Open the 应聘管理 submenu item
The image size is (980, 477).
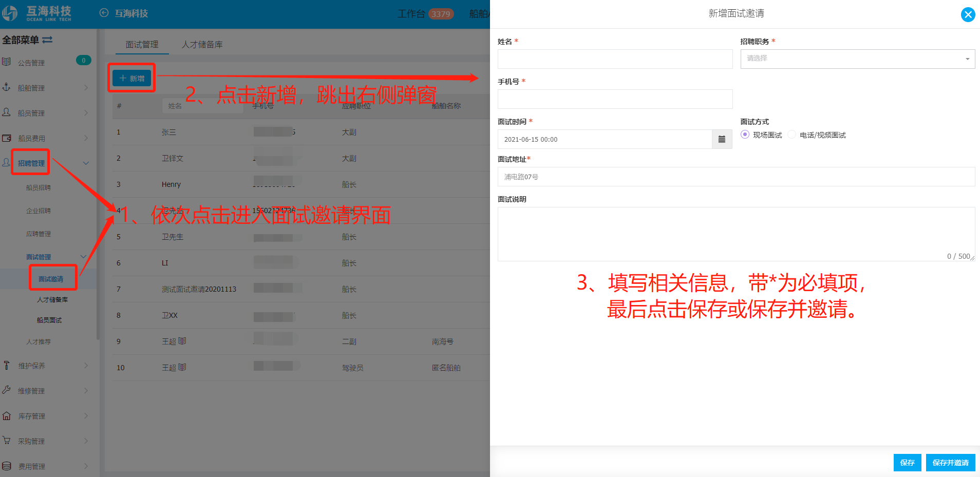click(39, 234)
